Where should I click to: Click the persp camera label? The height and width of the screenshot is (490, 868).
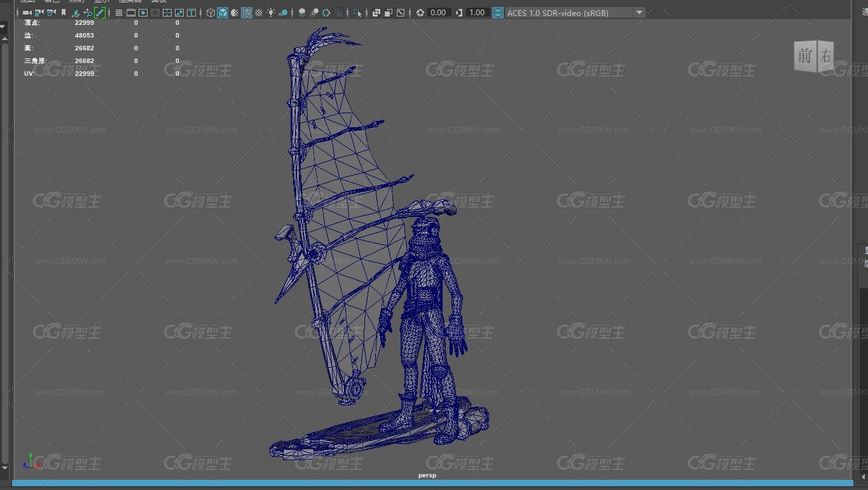point(427,475)
